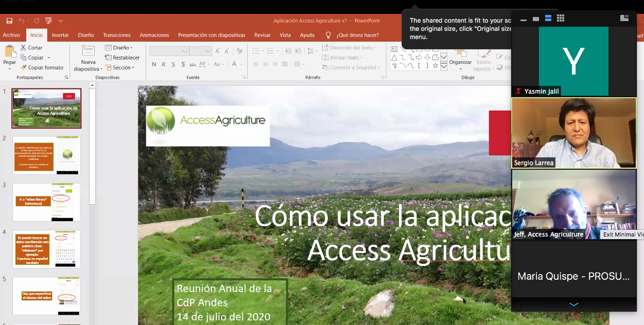
Task: Click the Undo arrow icon
Action: pos(22,21)
